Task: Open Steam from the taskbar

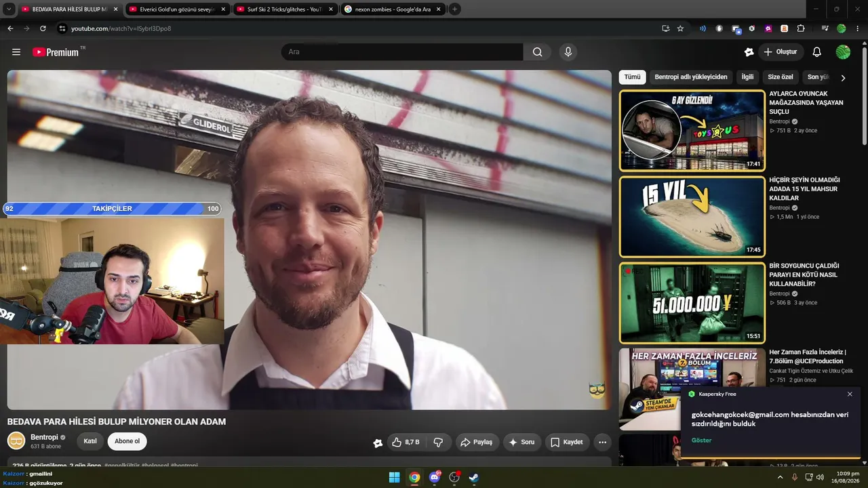Action: tap(474, 477)
